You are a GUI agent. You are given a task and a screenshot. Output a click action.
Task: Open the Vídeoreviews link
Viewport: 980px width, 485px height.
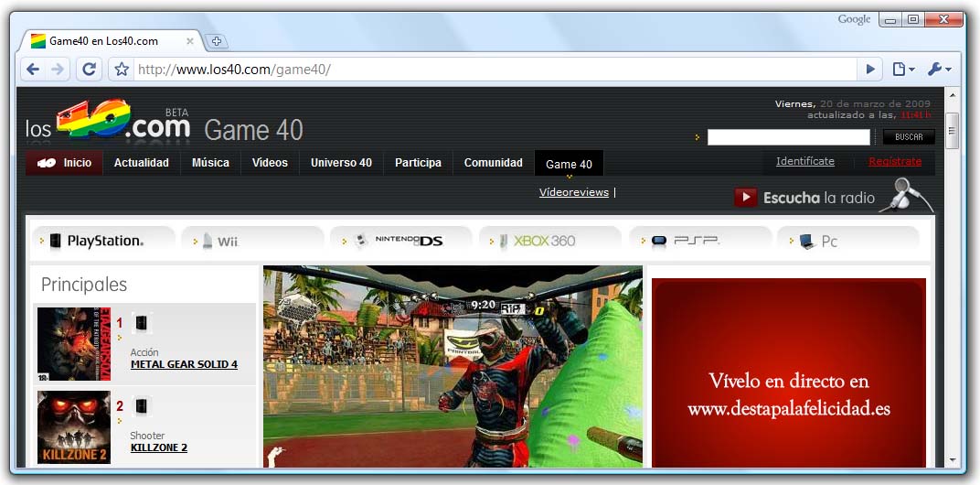[x=574, y=193]
